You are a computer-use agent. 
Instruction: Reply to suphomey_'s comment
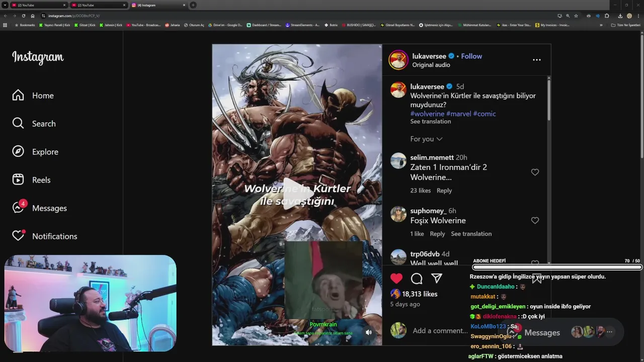point(437,234)
